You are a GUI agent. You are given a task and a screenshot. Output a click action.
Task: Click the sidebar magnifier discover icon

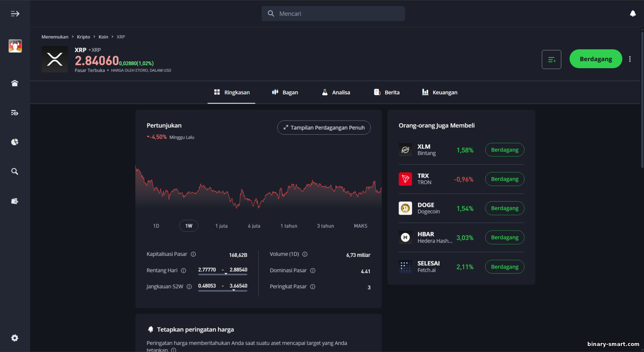pyautogui.click(x=15, y=172)
